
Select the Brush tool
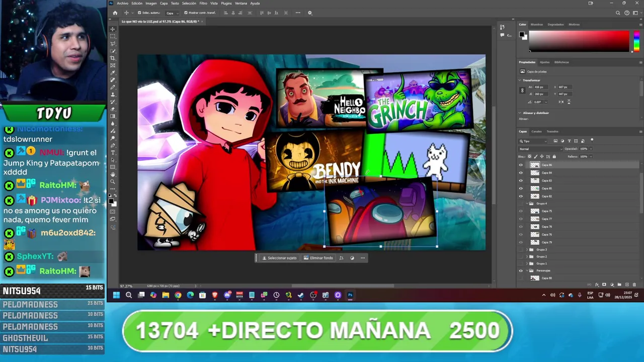coord(113,87)
